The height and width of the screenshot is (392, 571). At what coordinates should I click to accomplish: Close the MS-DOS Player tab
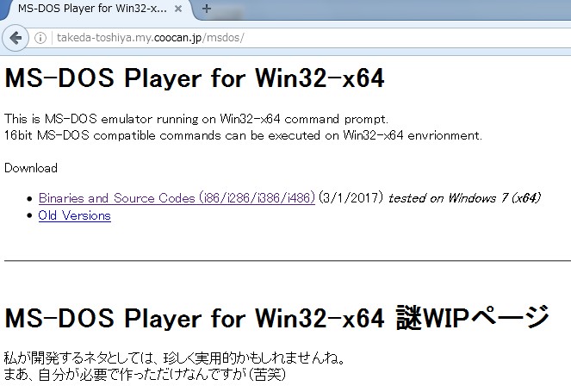pos(178,9)
